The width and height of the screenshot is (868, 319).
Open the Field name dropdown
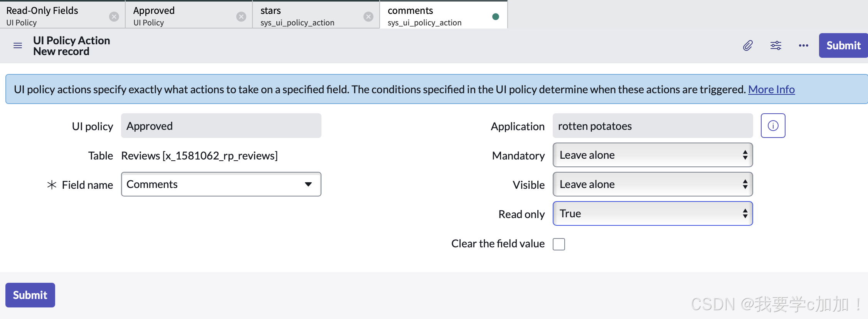point(221,184)
